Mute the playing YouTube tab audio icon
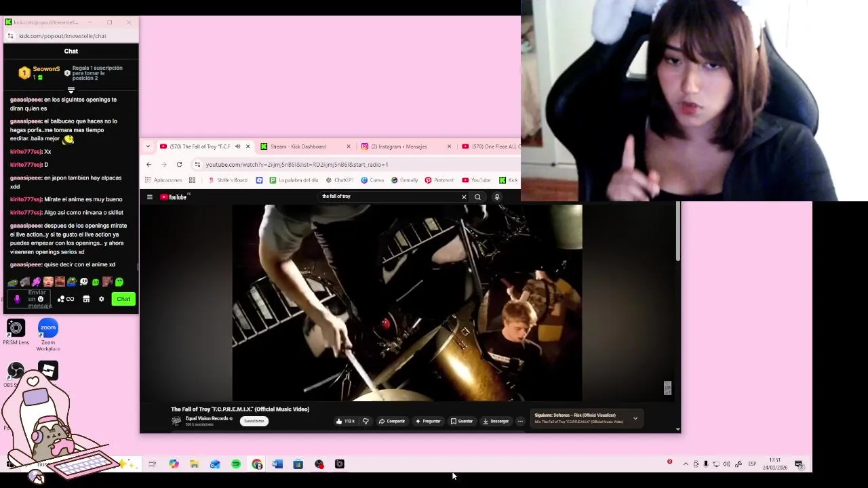This screenshot has height=488, width=868. click(x=237, y=146)
